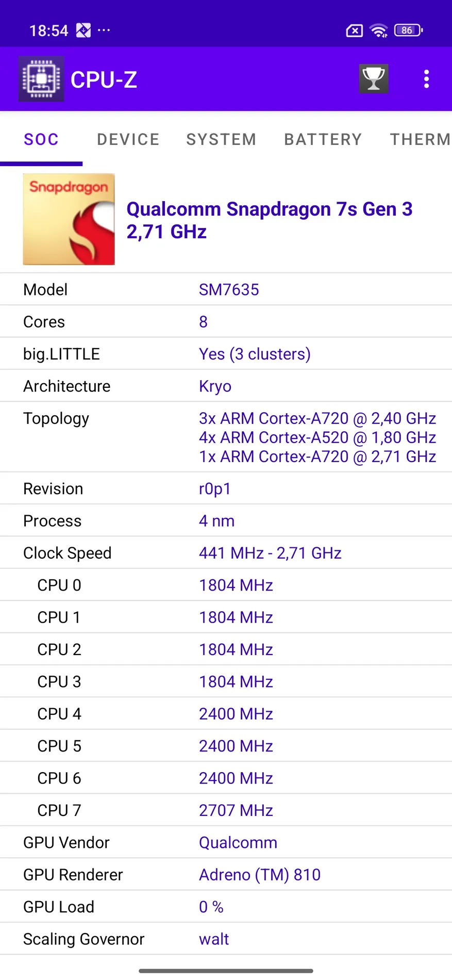This screenshot has height=980, width=452.
Task: Open the partially visible THERM tab
Action: 420,139
